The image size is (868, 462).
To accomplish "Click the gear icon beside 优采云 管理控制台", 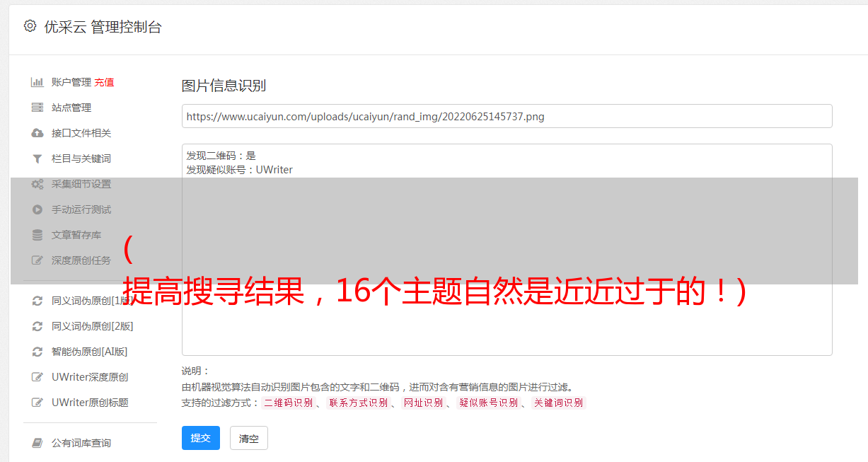I will tap(30, 26).
